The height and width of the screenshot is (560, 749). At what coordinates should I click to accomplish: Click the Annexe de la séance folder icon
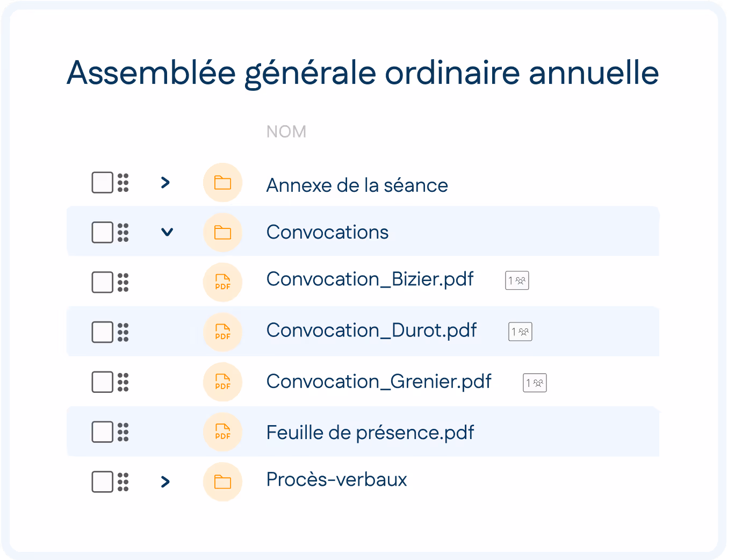[222, 183]
